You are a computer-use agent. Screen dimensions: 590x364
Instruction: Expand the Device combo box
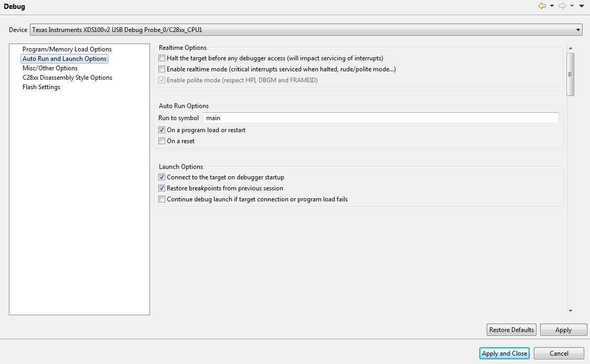click(x=578, y=30)
